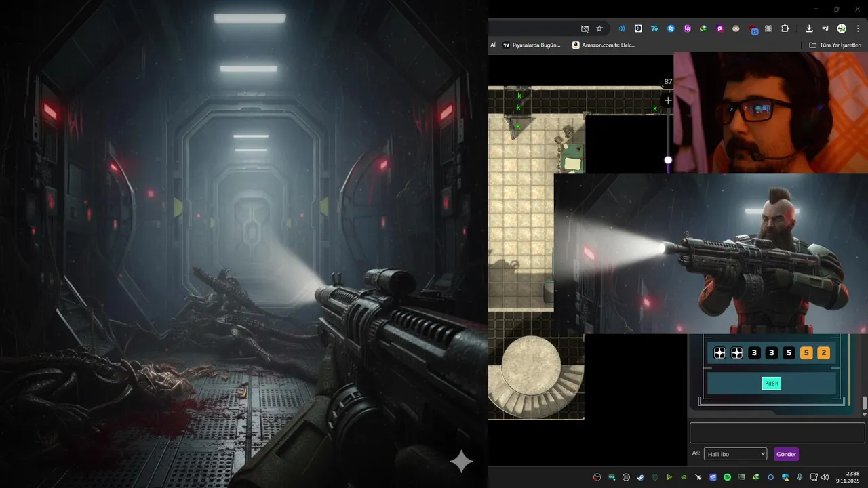Screen dimensions: 868x488
Task: Click the second success symbol die
Action: (x=737, y=352)
